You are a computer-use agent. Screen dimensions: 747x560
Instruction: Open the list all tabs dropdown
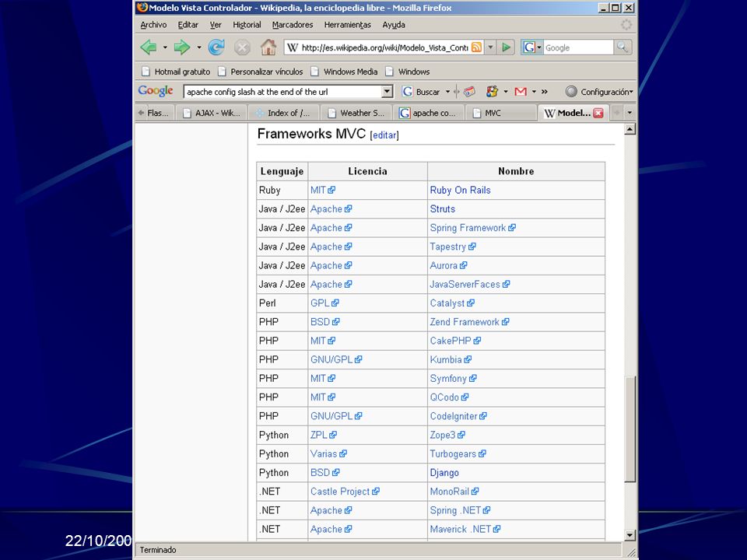click(x=630, y=113)
